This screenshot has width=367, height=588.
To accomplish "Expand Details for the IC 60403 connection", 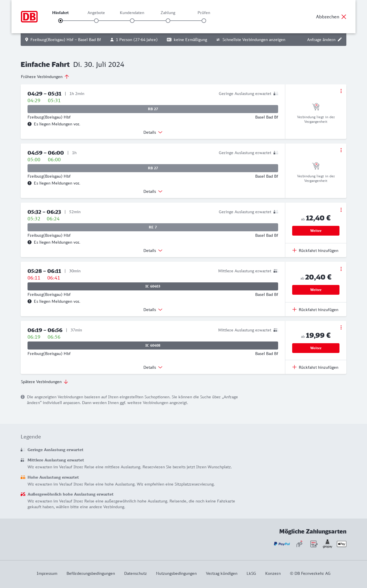I will coord(153,310).
